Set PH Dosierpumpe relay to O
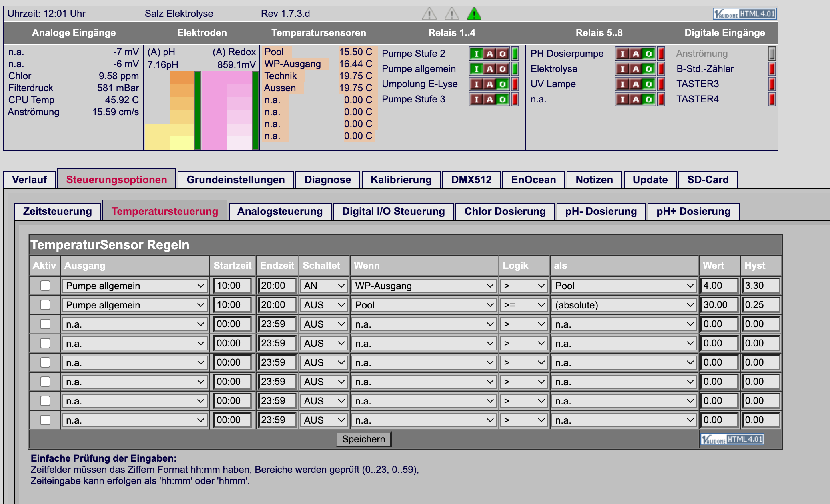This screenshot has height=504, width=830. [x=649, y=54]
